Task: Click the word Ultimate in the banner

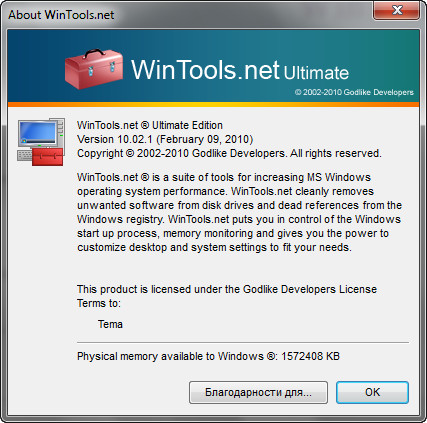Action: click(316, 73)
